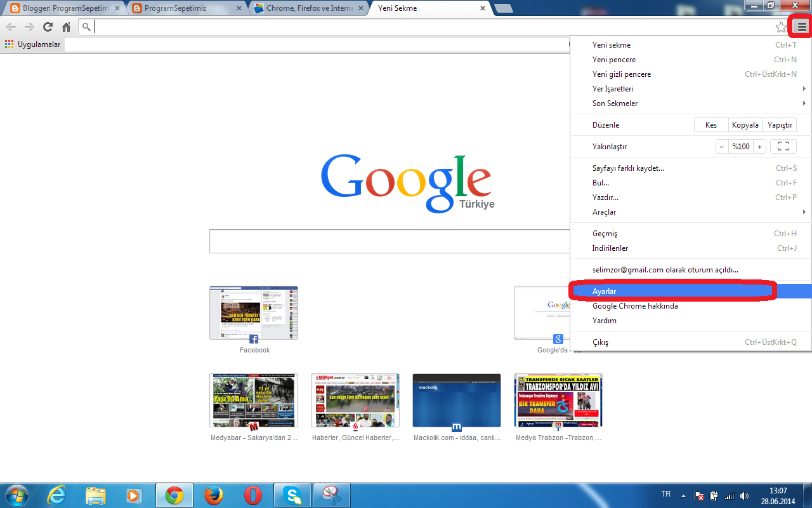
Task: Open Google Chrome hakkında
Action: tap(691, 306)
